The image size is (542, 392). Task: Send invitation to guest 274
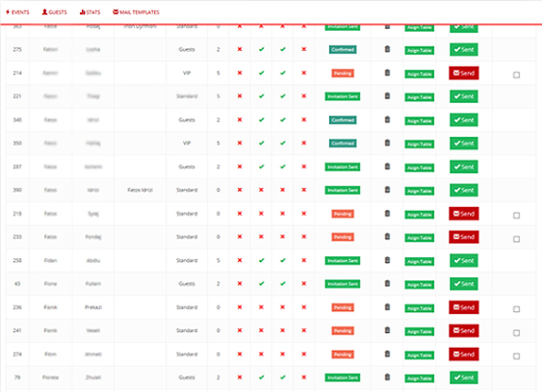[x=463, y=354]
